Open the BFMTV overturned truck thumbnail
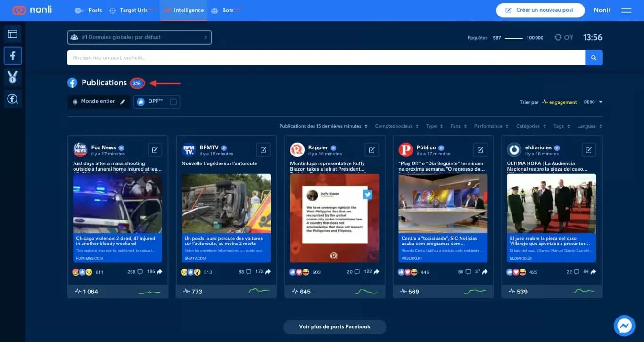Screen dimensions: 644x342 click(x=226, y=204)
